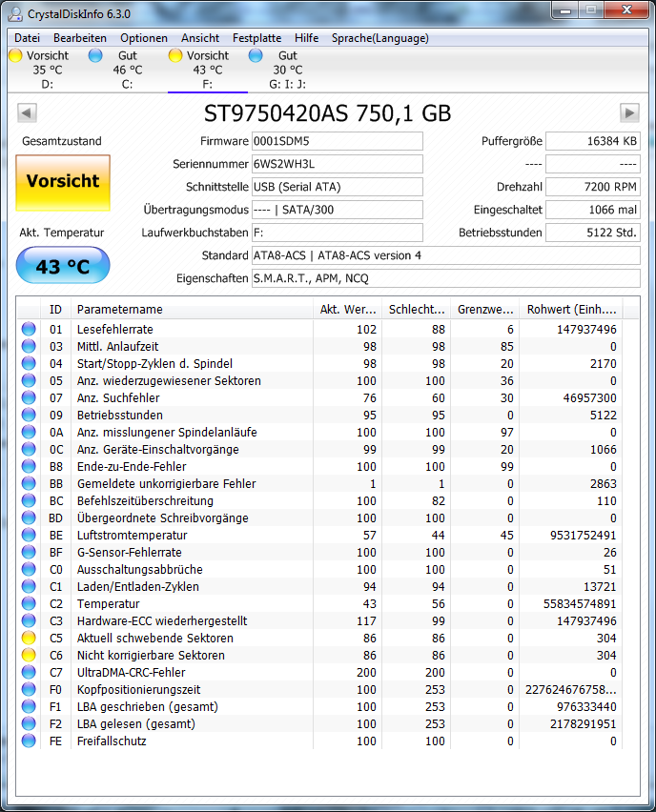Click status orb for Freifallschutz
Image resolution: width=656 pixels, height=812 pixels.
29,741
